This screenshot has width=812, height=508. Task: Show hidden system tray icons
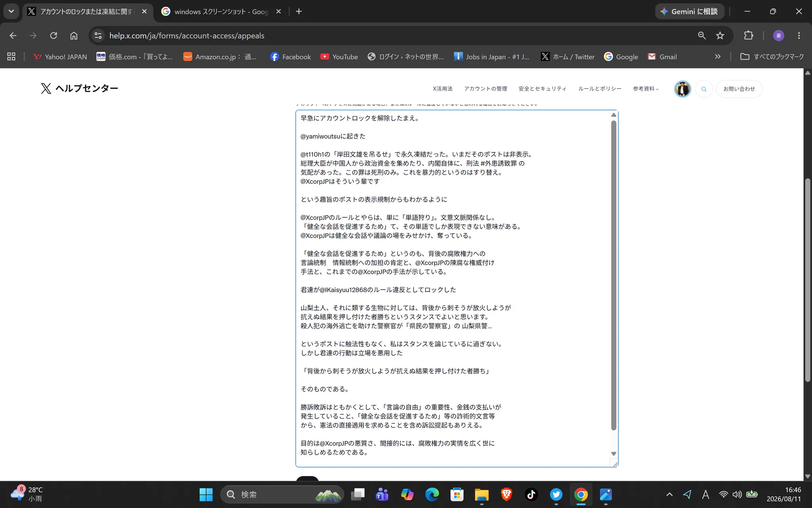(669, 495)
